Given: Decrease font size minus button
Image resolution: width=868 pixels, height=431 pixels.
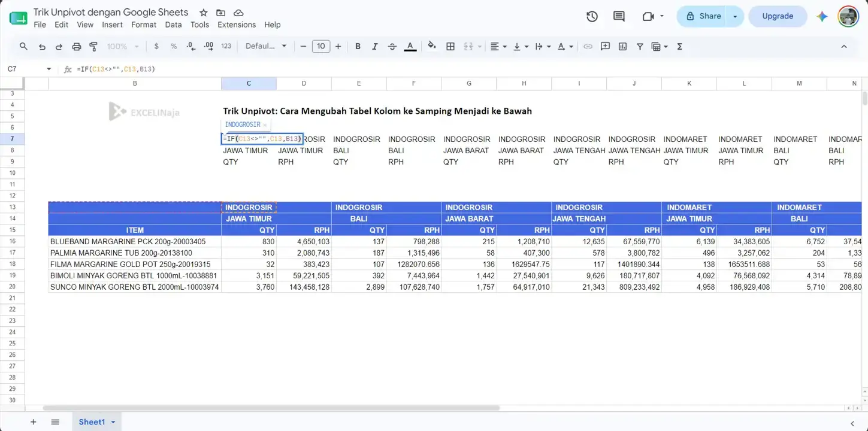Looking at the screenshot, I should [303, 46].
